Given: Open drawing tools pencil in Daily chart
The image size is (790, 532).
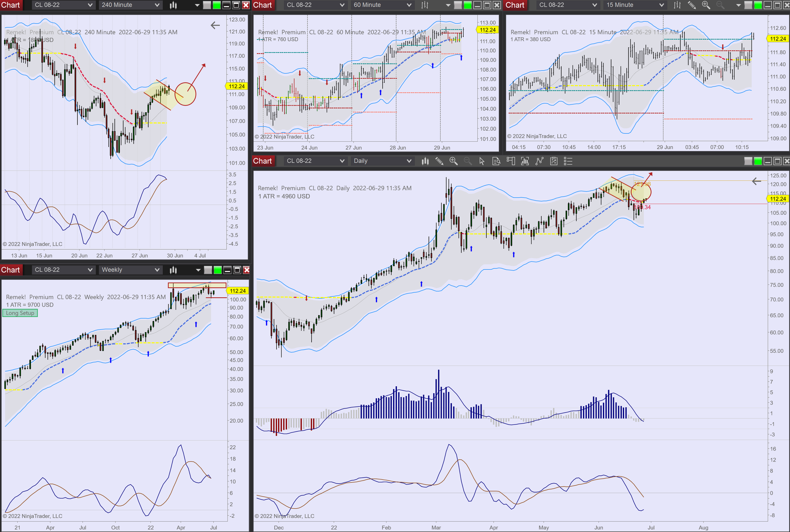Looking at the screenshot, I should point(439,161).
